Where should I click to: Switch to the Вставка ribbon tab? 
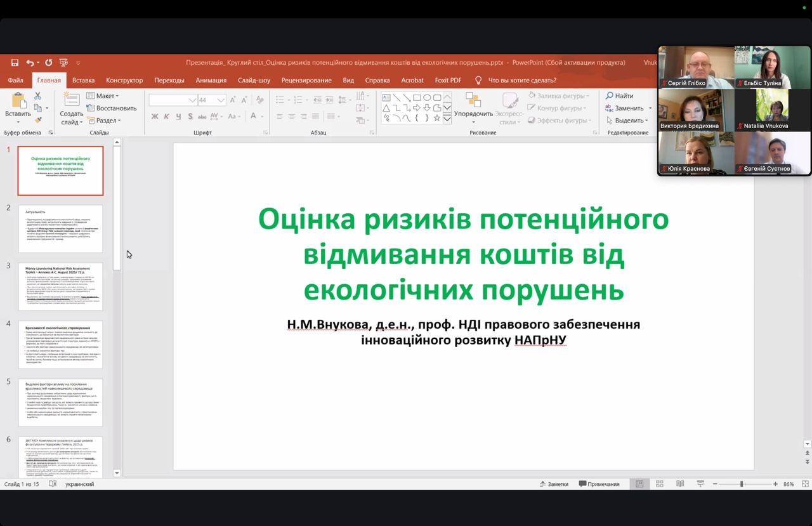click(83, 81)
